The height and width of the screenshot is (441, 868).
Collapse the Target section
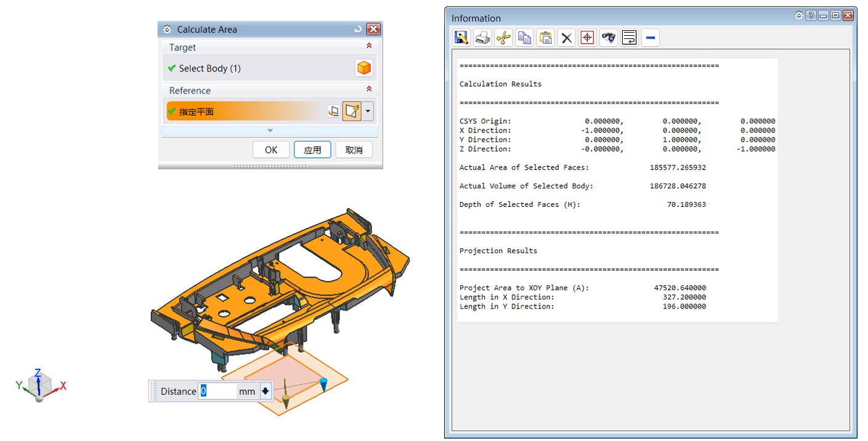369,46
